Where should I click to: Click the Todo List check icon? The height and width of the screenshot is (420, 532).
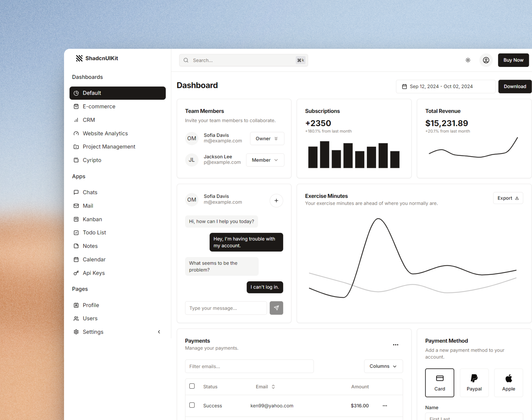coord(76,233)
